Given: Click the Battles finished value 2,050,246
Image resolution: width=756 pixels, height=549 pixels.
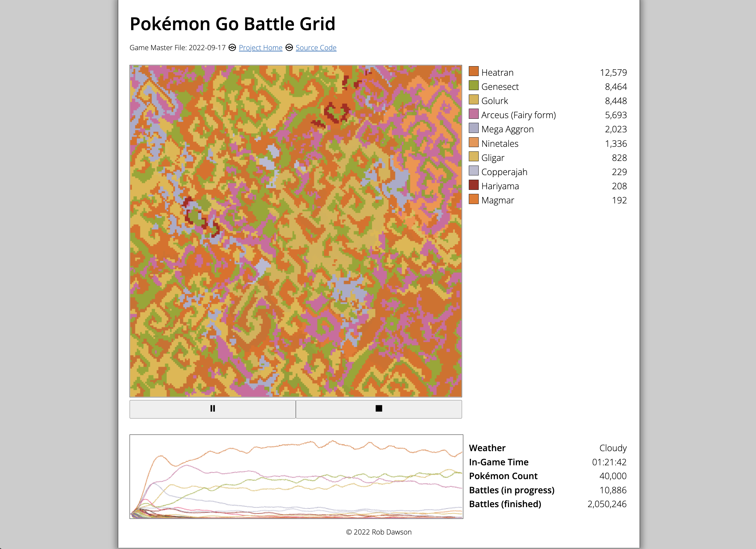Looking at the screenshot, I should coord(607,504).
